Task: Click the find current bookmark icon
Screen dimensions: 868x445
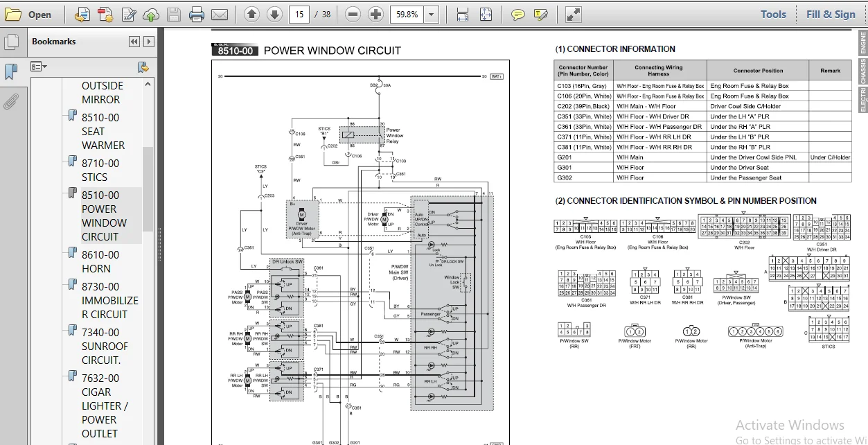Action: coord(143,67)
